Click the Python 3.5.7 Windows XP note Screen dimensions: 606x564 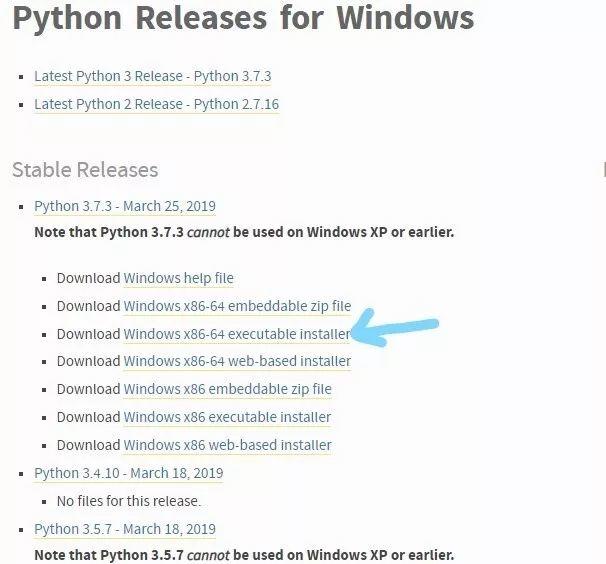243,554
